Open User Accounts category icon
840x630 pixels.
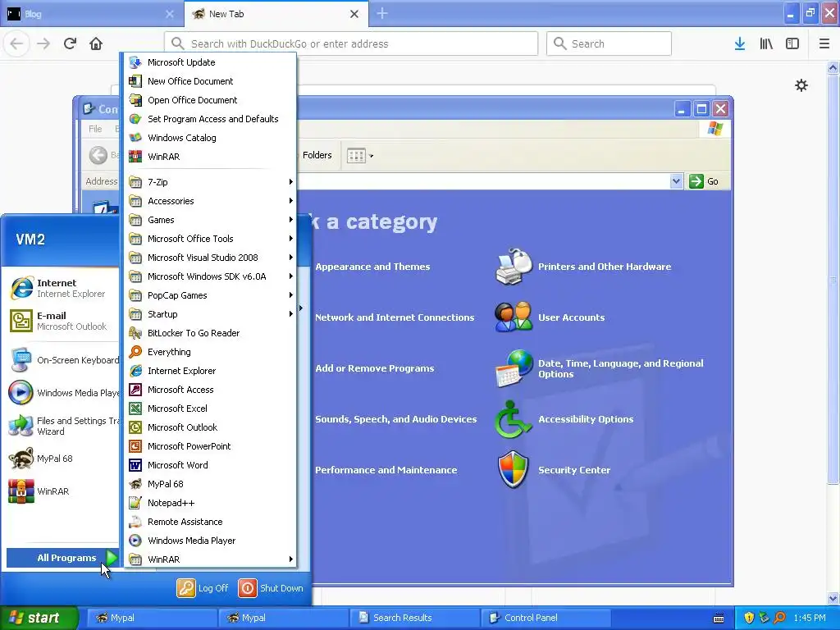pos(514,316)
